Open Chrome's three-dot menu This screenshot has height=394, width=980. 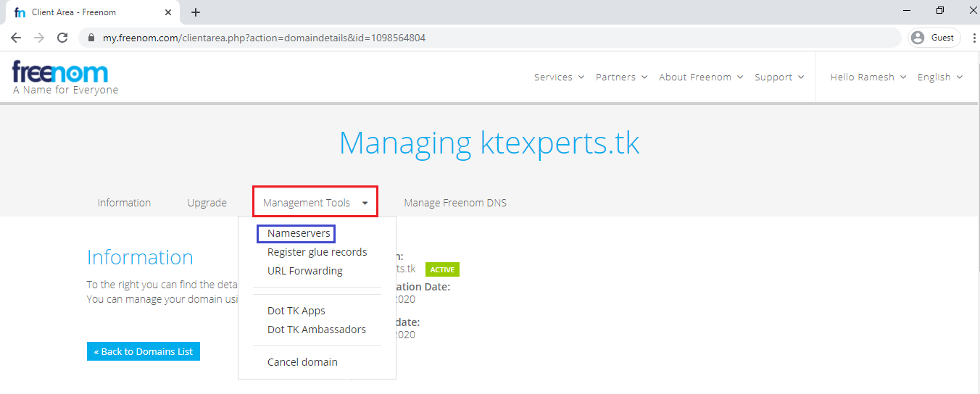pyautogui.click(x=973, y=38)
